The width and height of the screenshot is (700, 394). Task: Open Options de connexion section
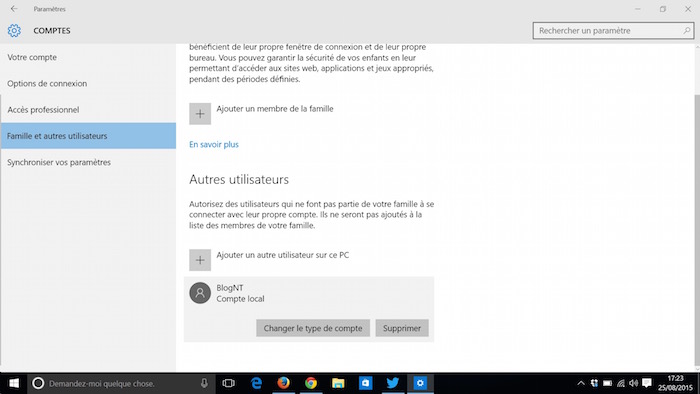coord(88,83)
